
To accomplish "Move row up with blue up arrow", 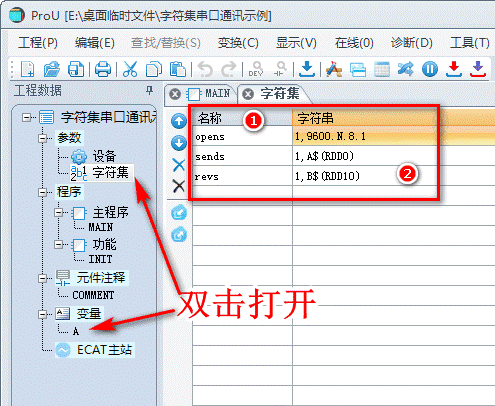I will pyautogui.click(x=179, y=121).
